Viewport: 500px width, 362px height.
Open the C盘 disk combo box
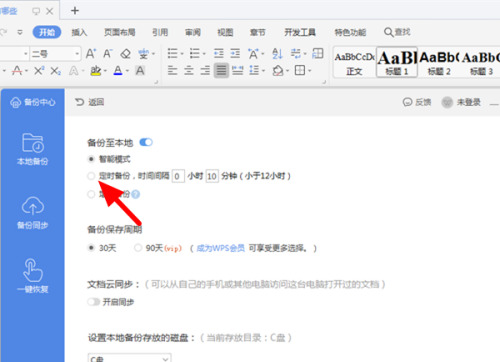pyautogui.click(x=130, y=358)
